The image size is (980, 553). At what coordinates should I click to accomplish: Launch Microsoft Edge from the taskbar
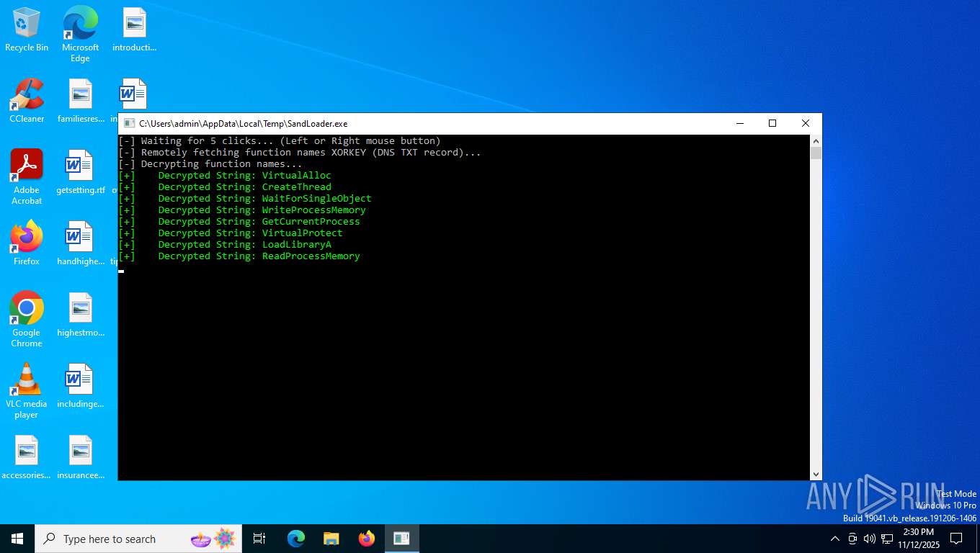pyautogui.click(x=295, y=539)
